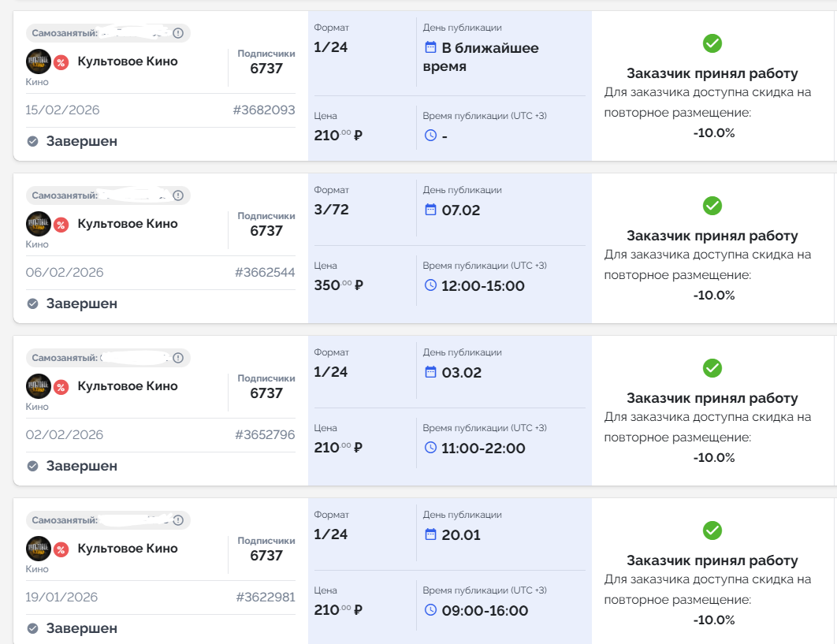Open channel avatar in order #3662544
This screenshot has height=644, width=837.
pyautogui.click(x=39, y=224)
